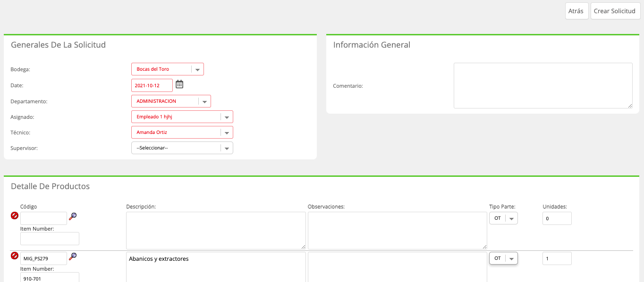
Task: Click the Unidades field showing 0
Action: (x=557, y=218)
